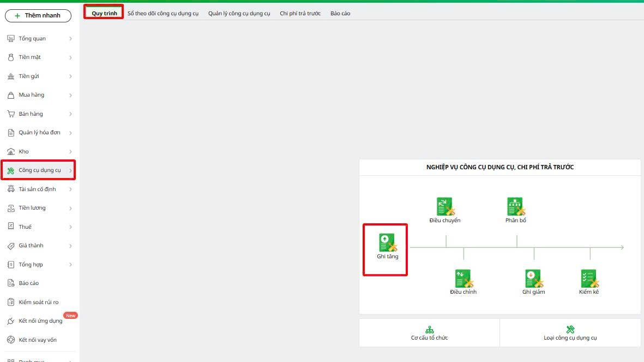The image size is (644, 362).
Task: Switch to the Chi phí trả trước tab
Action: point(300,13)
